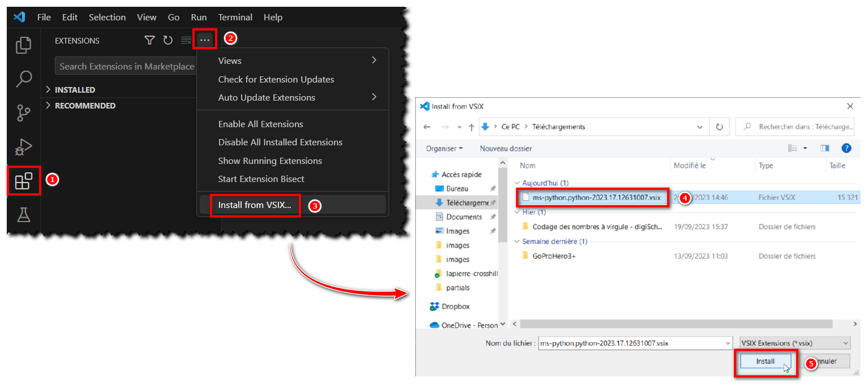This screenshot has height=390, width=868.
Task: Open the Views submenu
Action: pyautogui.click(x=293, y=60)
